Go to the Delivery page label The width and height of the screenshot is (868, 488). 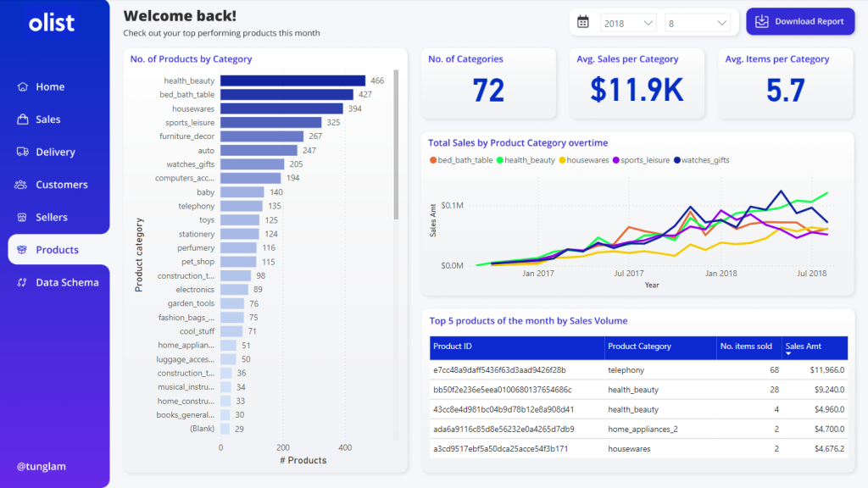pyautogui.click(x=55, y=152)
